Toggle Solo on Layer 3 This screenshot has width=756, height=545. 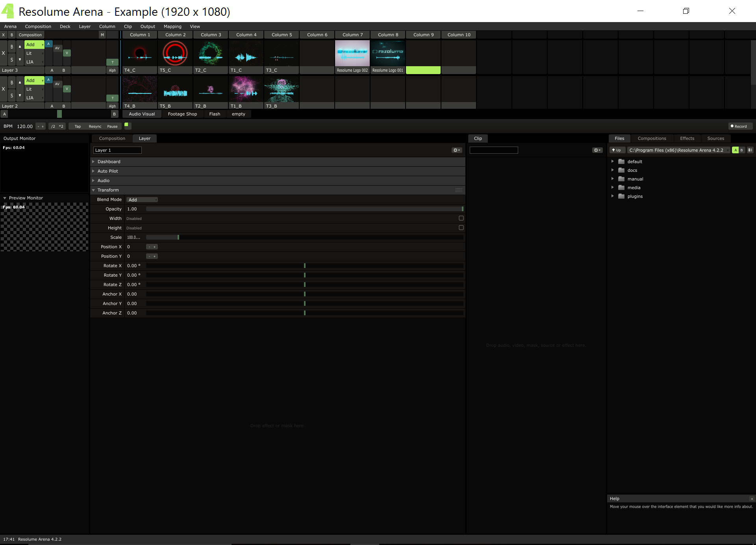coord(12,60)
